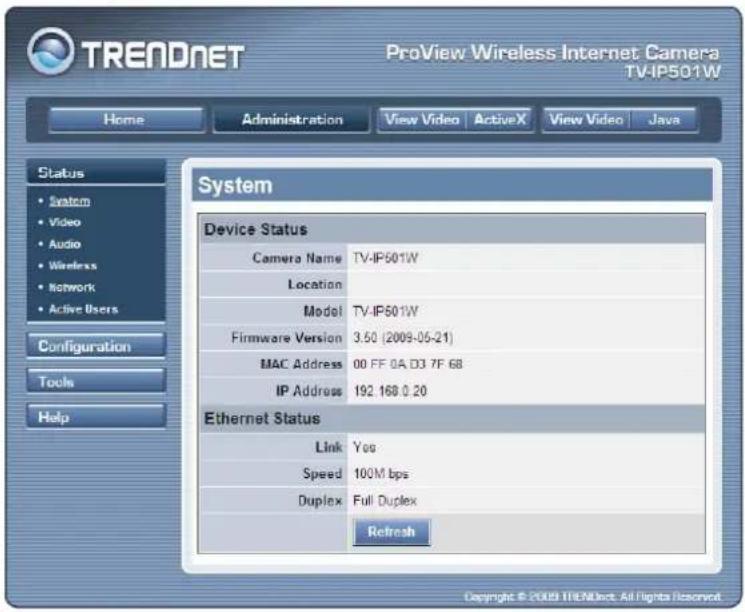Select the Administration tab
This screenshot has height=612, width=745.
point(292,119)
